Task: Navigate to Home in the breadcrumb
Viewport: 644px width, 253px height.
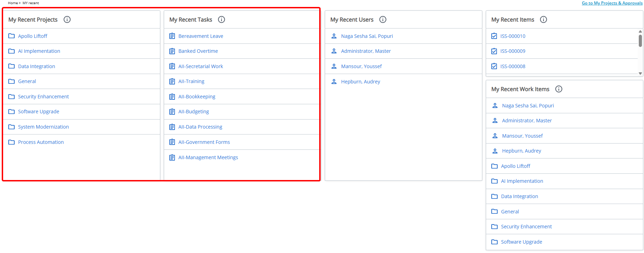Action: (13, 3)
